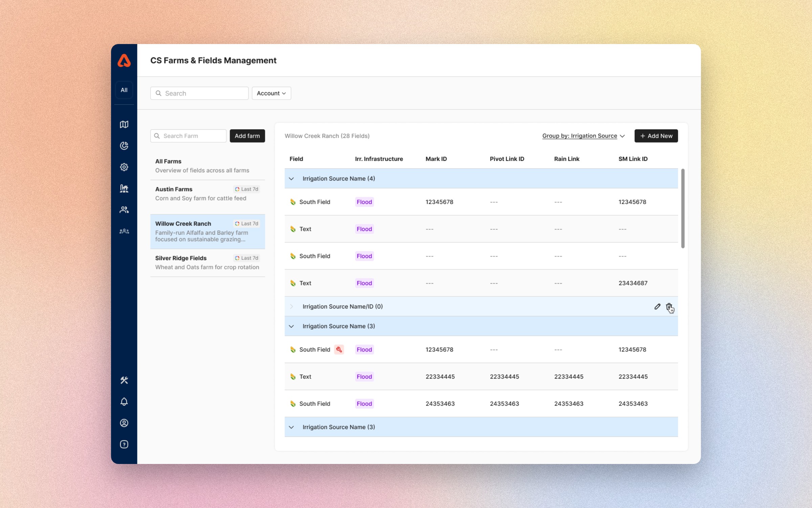Expand the Irrigation Source Name/ID (0) group

[x=291, y=306]
